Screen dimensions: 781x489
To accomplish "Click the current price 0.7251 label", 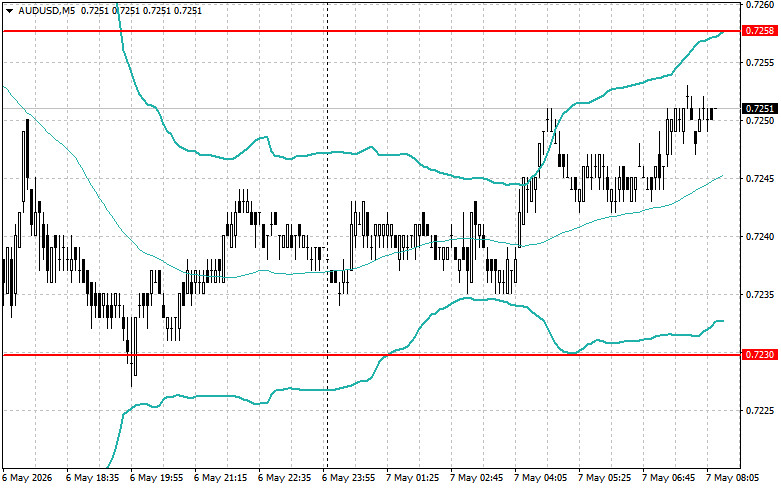I will [x=760, y=109].
